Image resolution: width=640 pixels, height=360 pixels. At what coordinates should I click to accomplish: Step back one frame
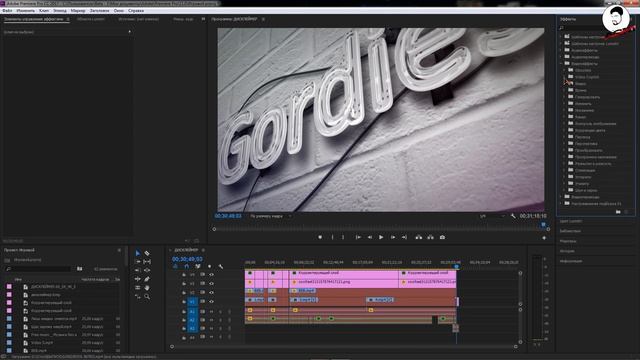tap(369, 237)
